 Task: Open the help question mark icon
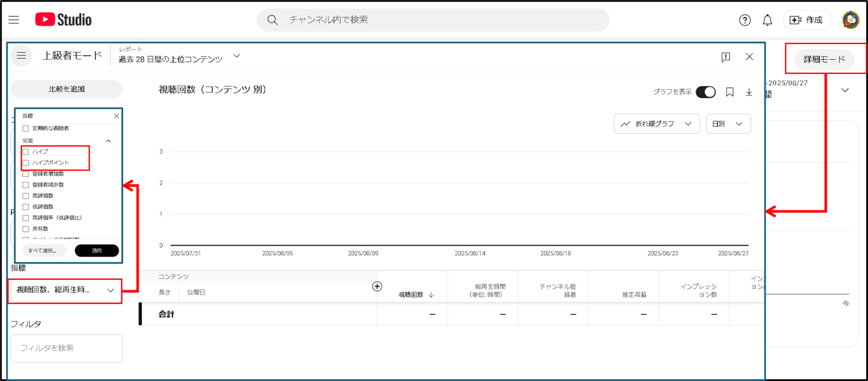click(745, 19)
